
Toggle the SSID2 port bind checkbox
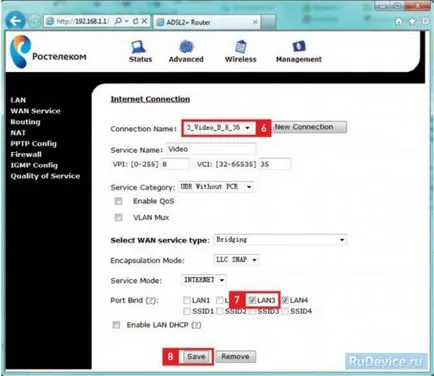[x=219, y=311]
